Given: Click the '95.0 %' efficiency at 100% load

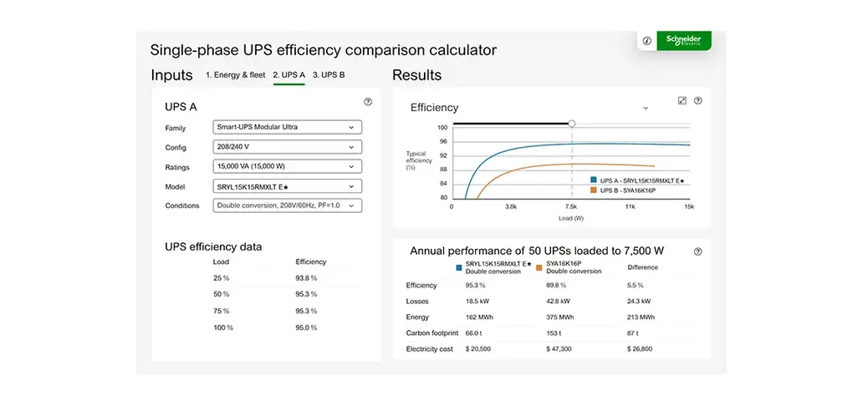Looking at the screenshot, I should click(x=306, y=327).
